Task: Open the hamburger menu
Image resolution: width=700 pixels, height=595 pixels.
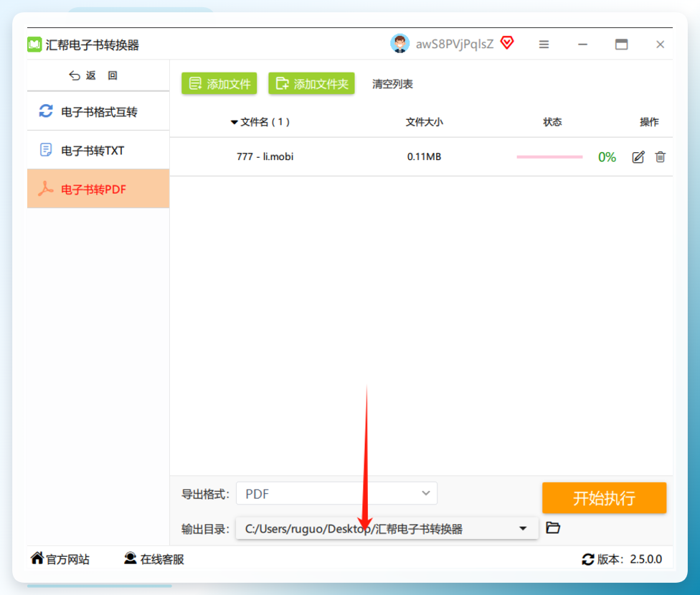Action: tap(544, 44)
